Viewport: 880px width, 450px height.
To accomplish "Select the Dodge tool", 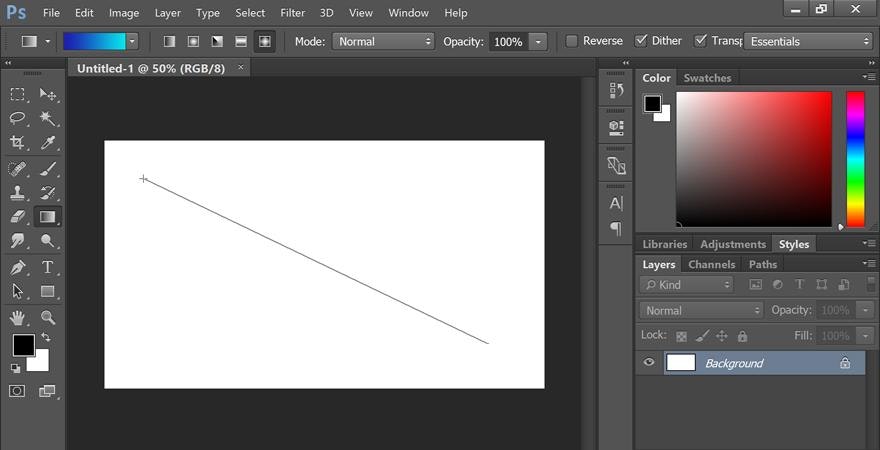I will tap(48, 241).
